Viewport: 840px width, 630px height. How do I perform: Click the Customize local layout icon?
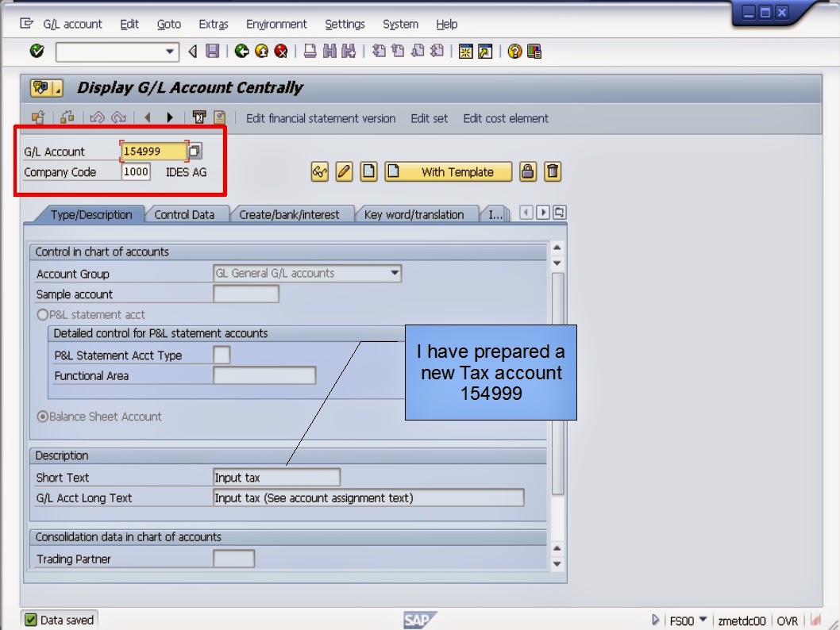(x=534, y=52)
